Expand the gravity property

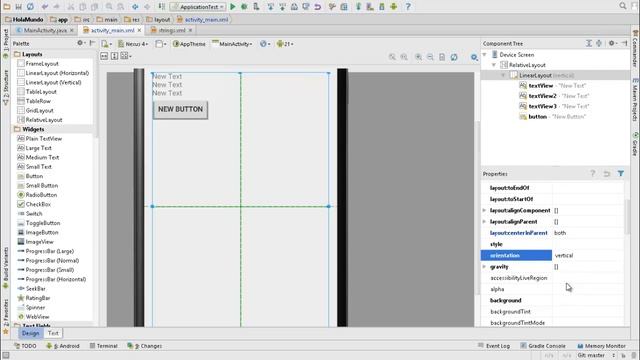click(484, 267)
